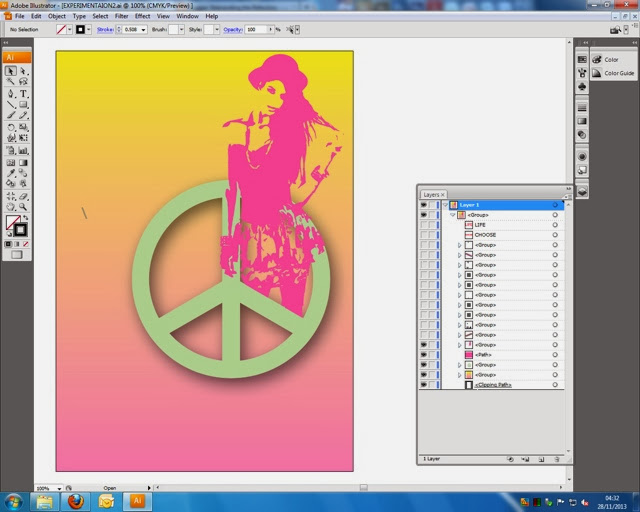
Task: Select the Warp tool
Action: pyautogui.click(x=11, y=138)
